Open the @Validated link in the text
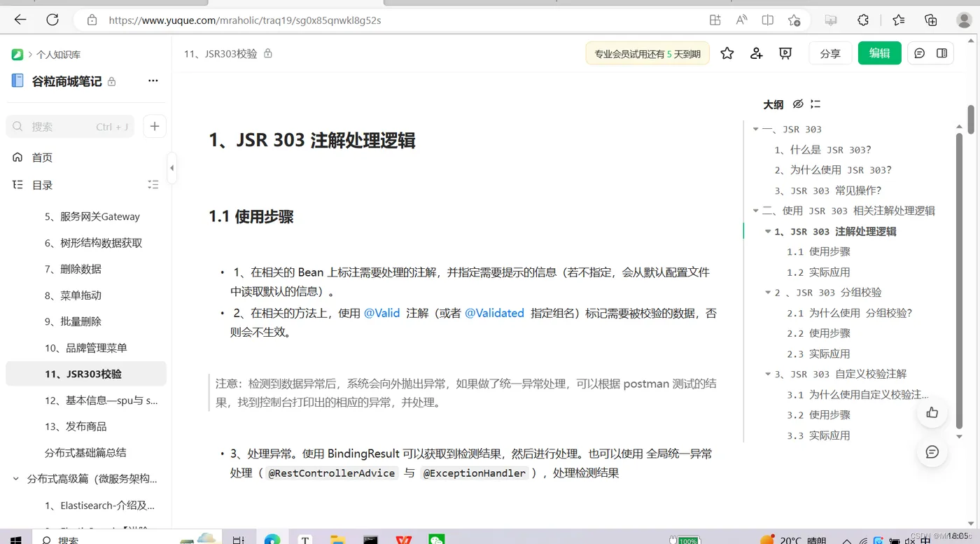The image size is (980, 544). [494, 313]
